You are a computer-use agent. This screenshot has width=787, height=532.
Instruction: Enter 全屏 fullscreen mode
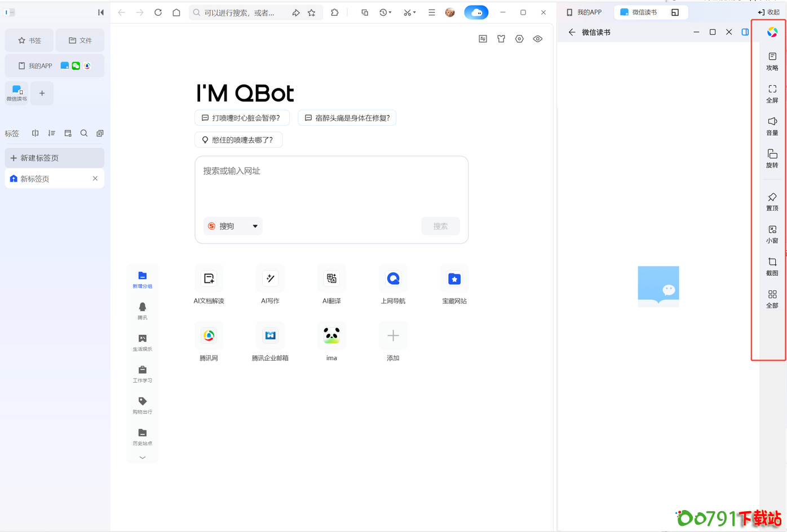point(772,93)
